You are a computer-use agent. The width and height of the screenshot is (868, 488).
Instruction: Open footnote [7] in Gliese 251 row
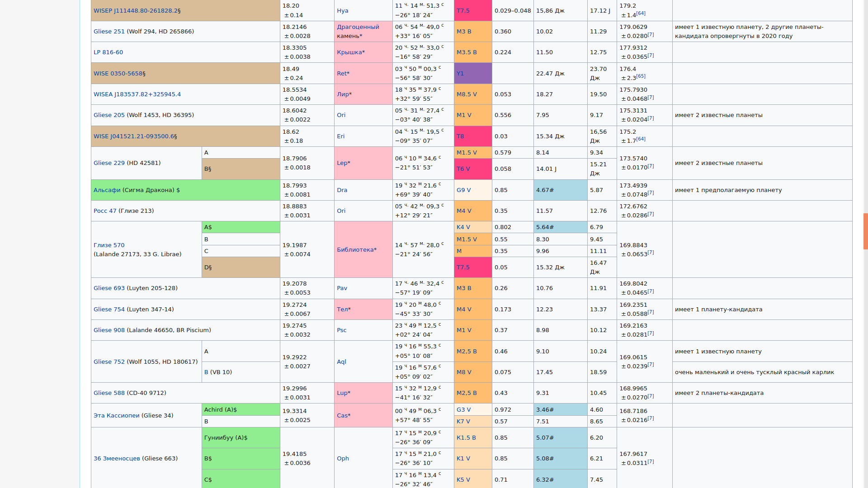pos(651,35)
